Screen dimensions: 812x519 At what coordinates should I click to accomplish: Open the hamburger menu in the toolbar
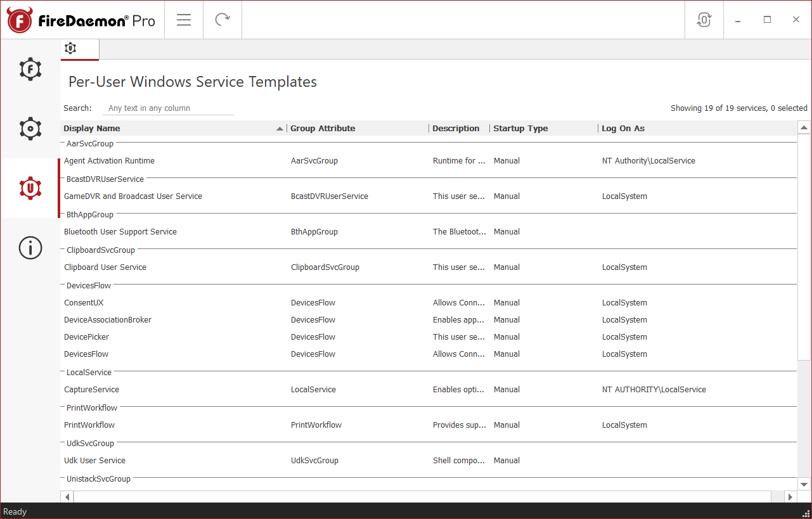tap(184, 20)
